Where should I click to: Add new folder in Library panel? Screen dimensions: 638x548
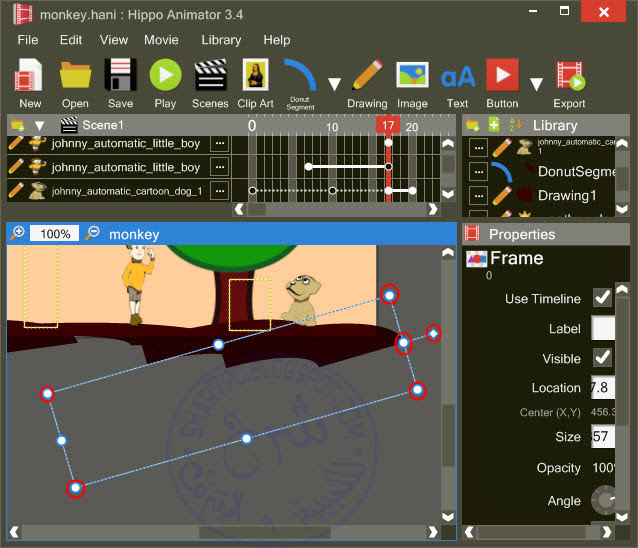pyautogui.click(x=473, y=125)
